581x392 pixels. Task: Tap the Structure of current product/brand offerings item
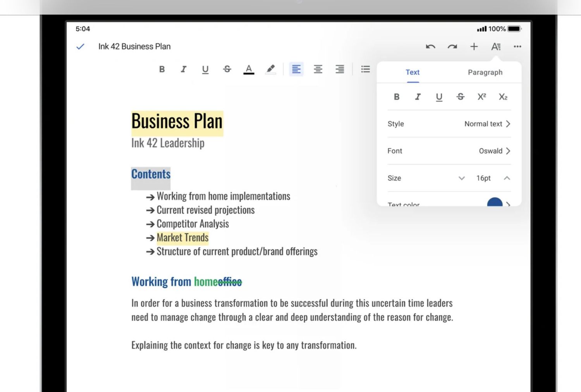click(237, 252)
